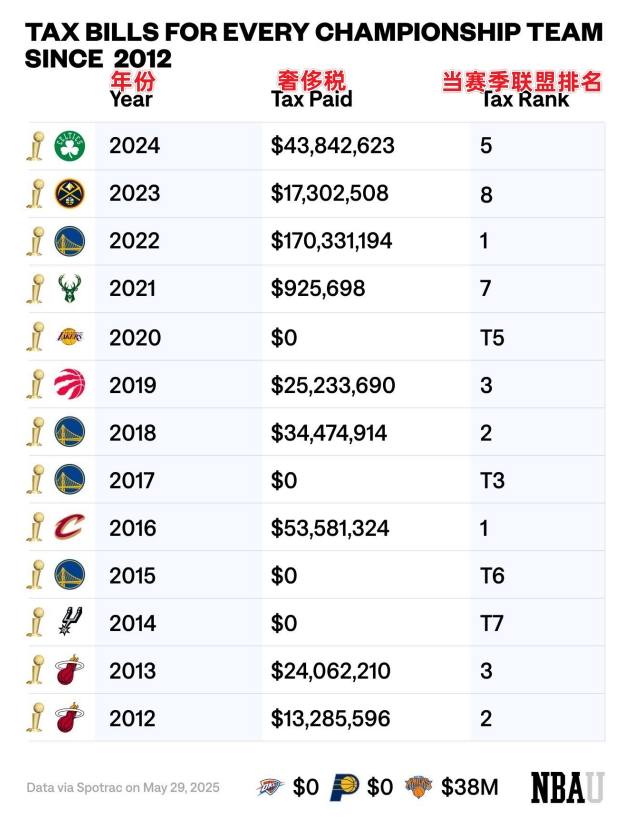Select the Toronto Raptors logo

coord(70,384)
